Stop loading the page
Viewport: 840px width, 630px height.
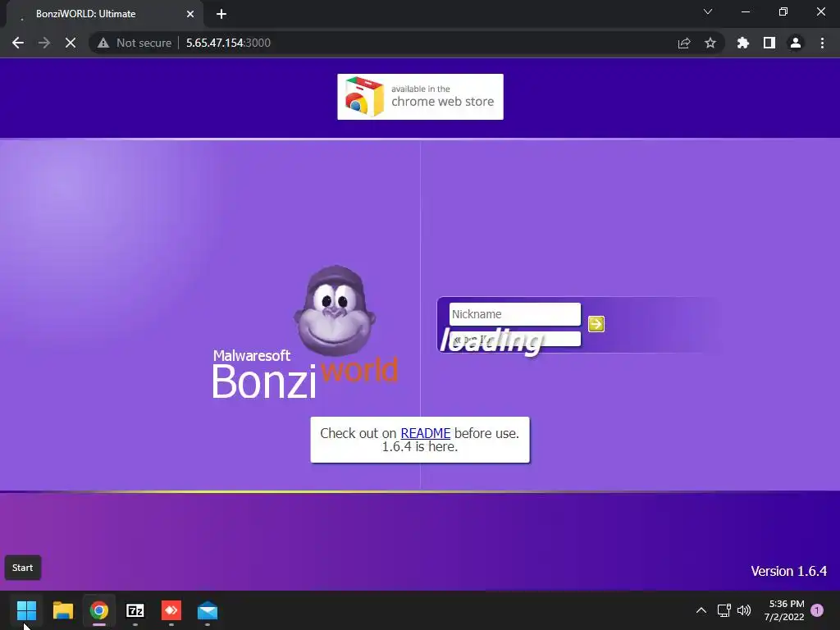[x=71, y=43]
